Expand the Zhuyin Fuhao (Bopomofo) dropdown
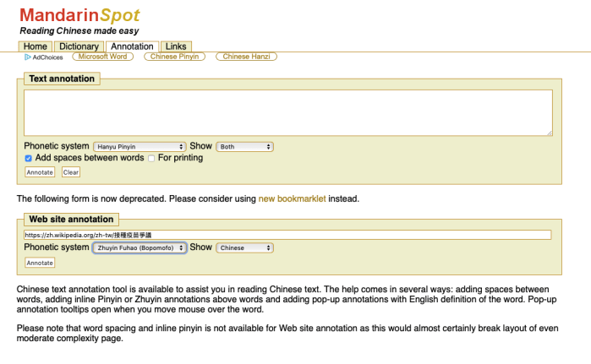The image size is (591, 364). pyautogui.click(x=140, y=248)
